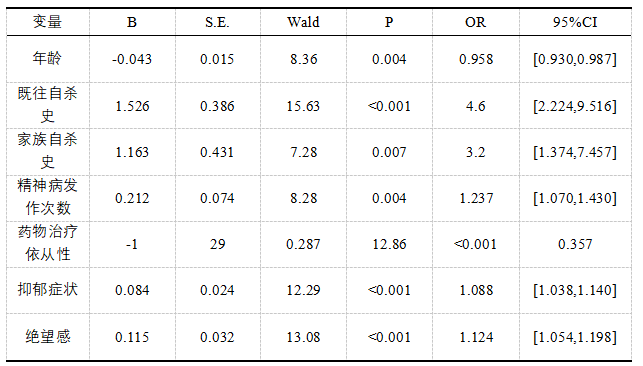This screenshot has height=366, width=643.
Task: Select the 家族自杀史 row label
Action: [x=48, y=151]
